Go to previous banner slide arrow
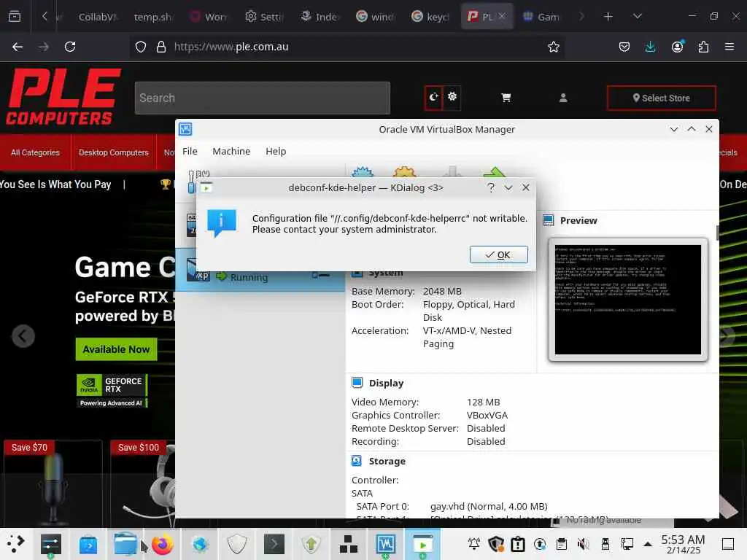The width and height of the screenshot is (747, 560). click(23, 336)
